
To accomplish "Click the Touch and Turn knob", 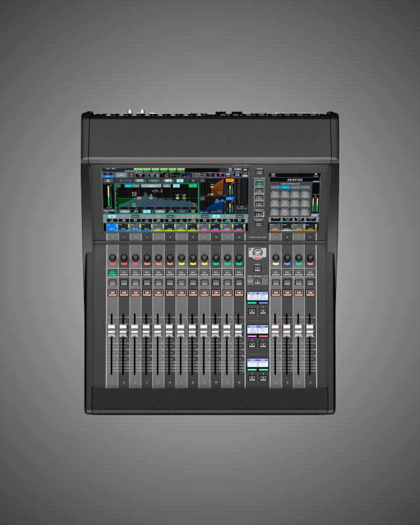I will pos(257,253).
